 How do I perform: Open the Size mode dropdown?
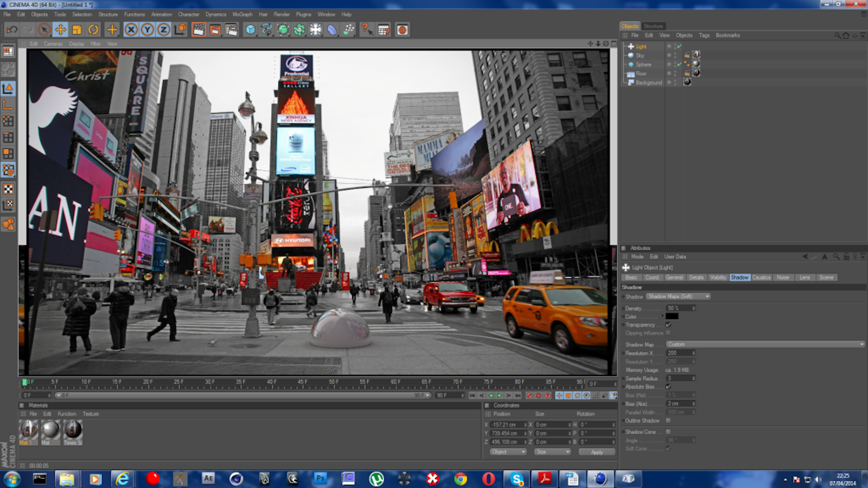[x=552, y=452]
